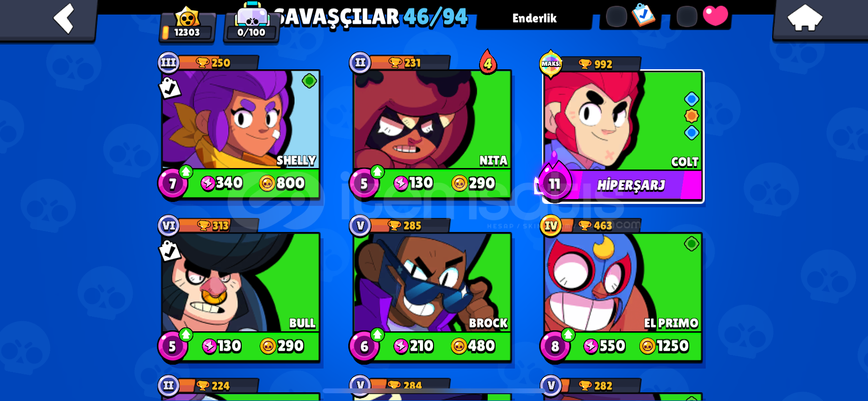Toggle the checkbox next to quest icon
This screenshot has width=868, height=401.
616,16
